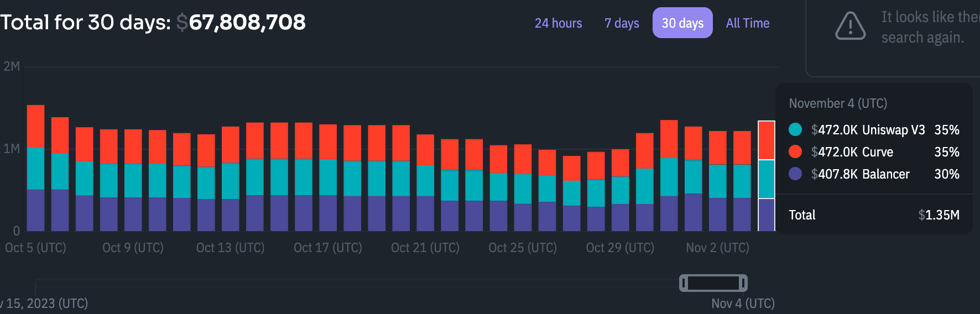This screenshot has height=314, width=980.
Task: Click the timeline range slider handle
Action: pyautogui.click(x=713, y=283)
